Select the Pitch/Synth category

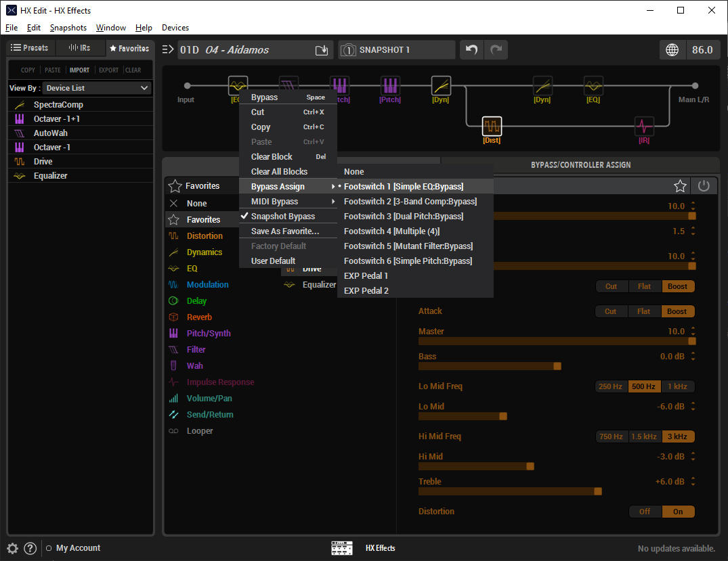pos(209,333)
